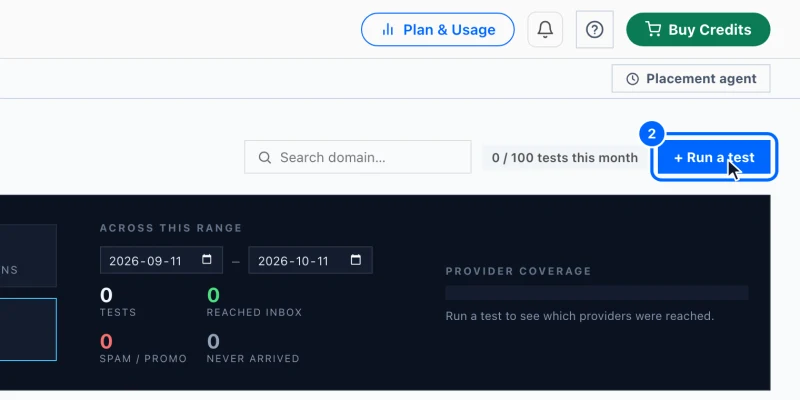Click the Run a test button
Screen dimensions: 800x400
click(714, 157)
